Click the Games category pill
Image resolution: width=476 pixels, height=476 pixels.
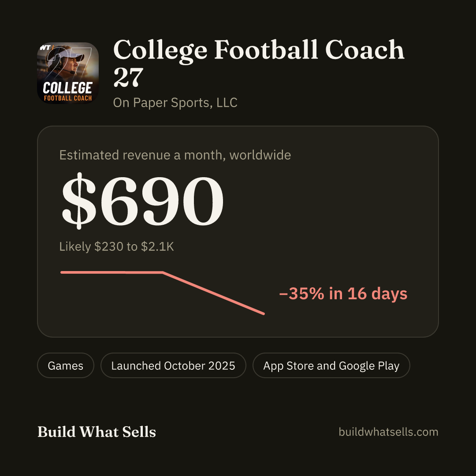click(x=66, y=365)
